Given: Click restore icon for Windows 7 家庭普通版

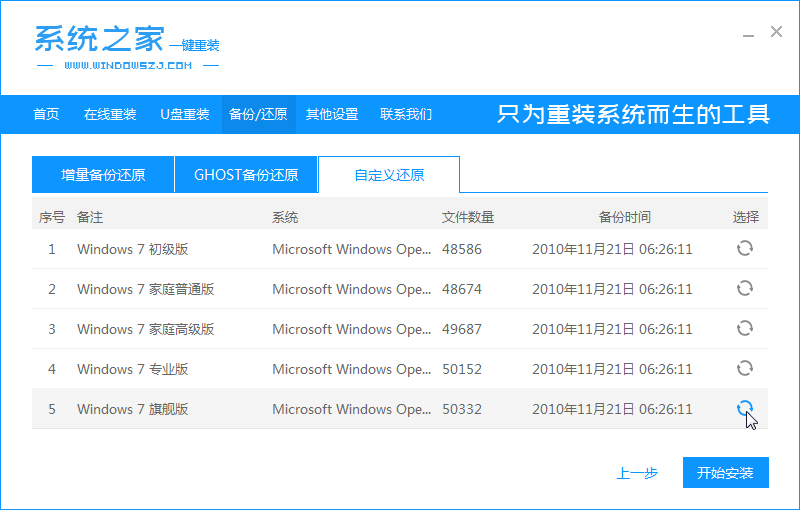Looking at the screenshot, I should tap(744, 289).
